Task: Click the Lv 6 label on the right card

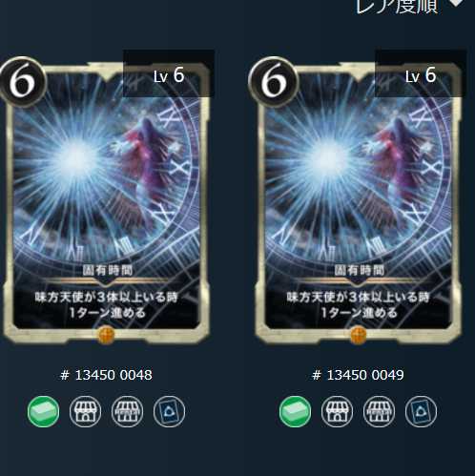Action: (x=421, y=75)
